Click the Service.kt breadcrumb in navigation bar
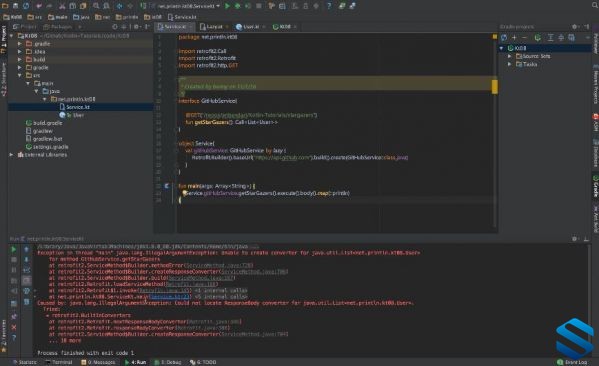The height and width of the screenshot is (366, 599). (182, 17)
